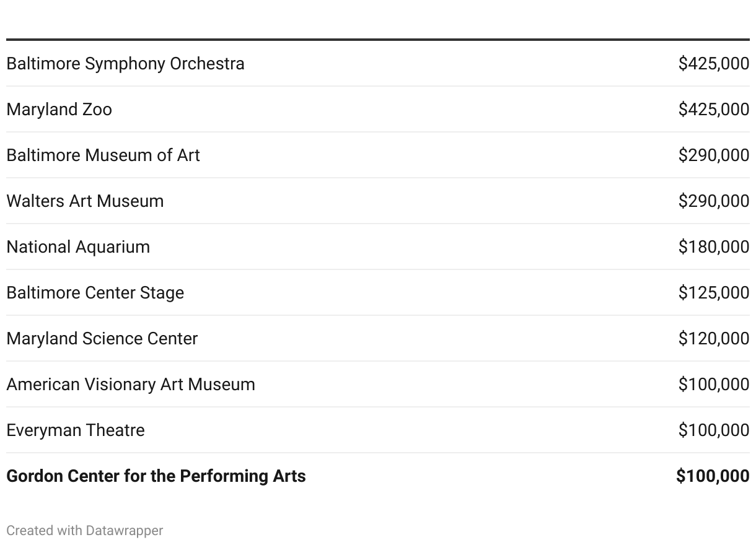Click the American Visionary Art Museum name
This screenshot has width=756, height=545.
tap(131, 385)
